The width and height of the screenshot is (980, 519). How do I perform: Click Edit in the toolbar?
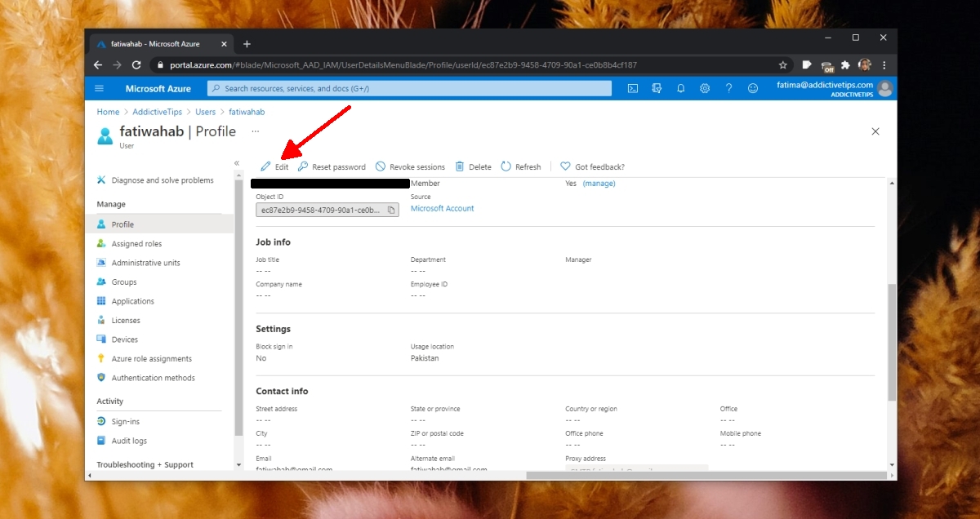pyautogui.click(x=274, y=166)
